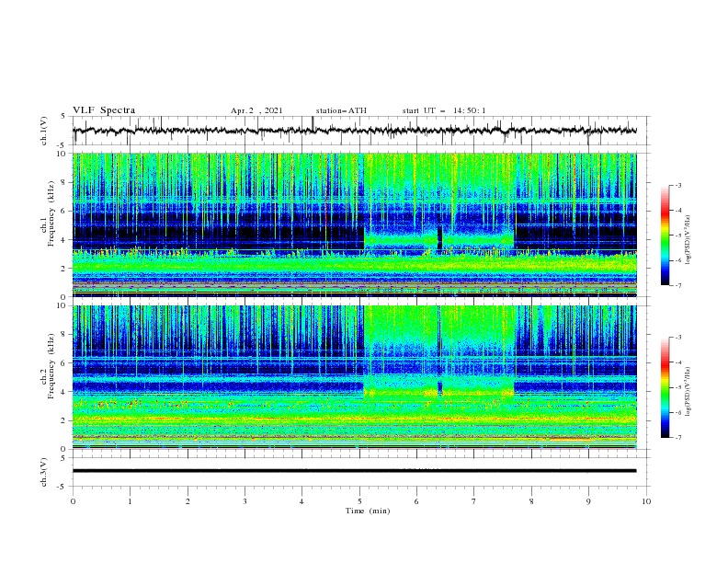
Task: Click the time axis tick label "7"
Action: [474, 501]
